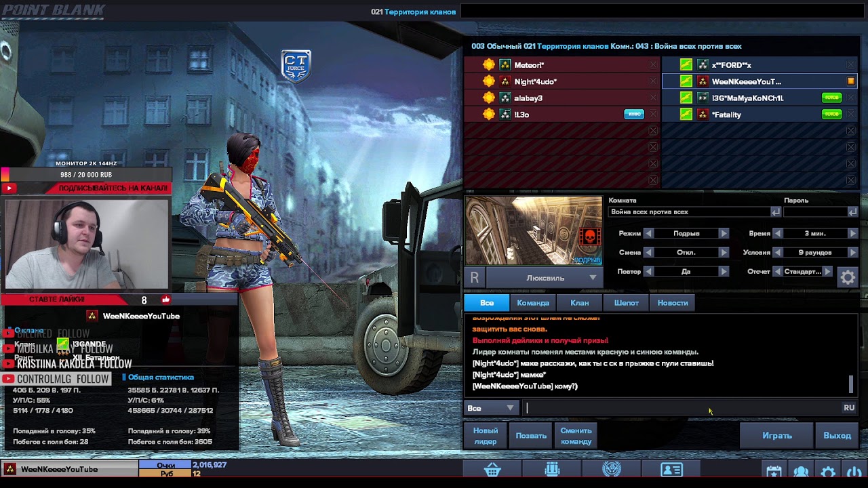This screenshot has width=868, height=488.
Task: Switch to Клан chat tab
Action: [x=579, y=303]
